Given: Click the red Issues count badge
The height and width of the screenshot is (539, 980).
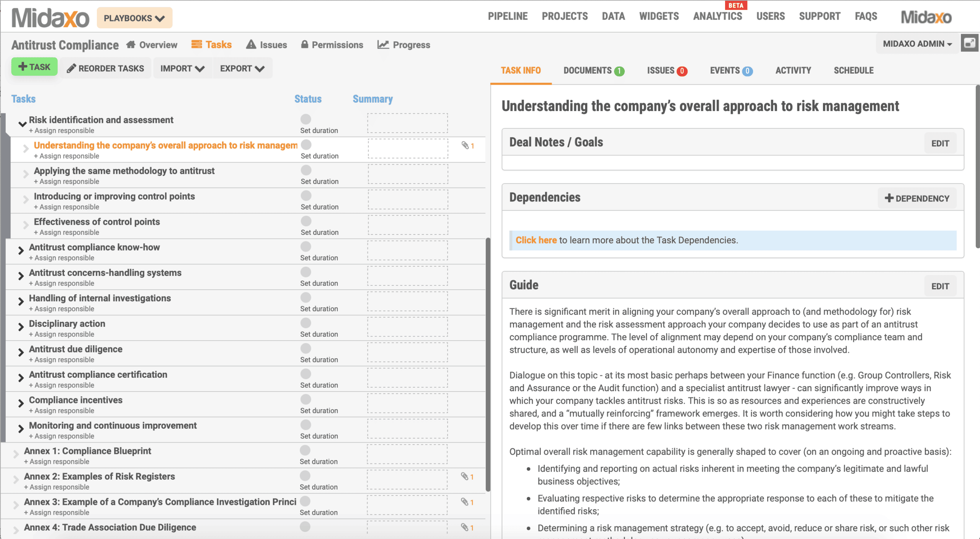Looking at the screenshot, I should (682, 71).
